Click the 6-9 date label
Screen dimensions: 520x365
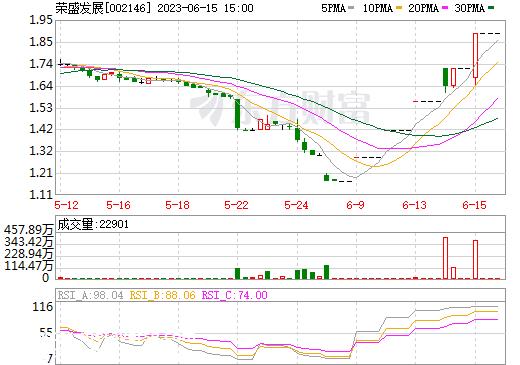(x=355, y=205)
